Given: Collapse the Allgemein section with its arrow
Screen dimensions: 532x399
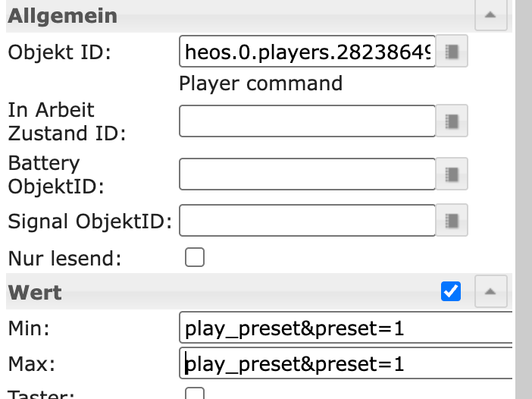Looking at the screenshot, I should pos(490,14).
